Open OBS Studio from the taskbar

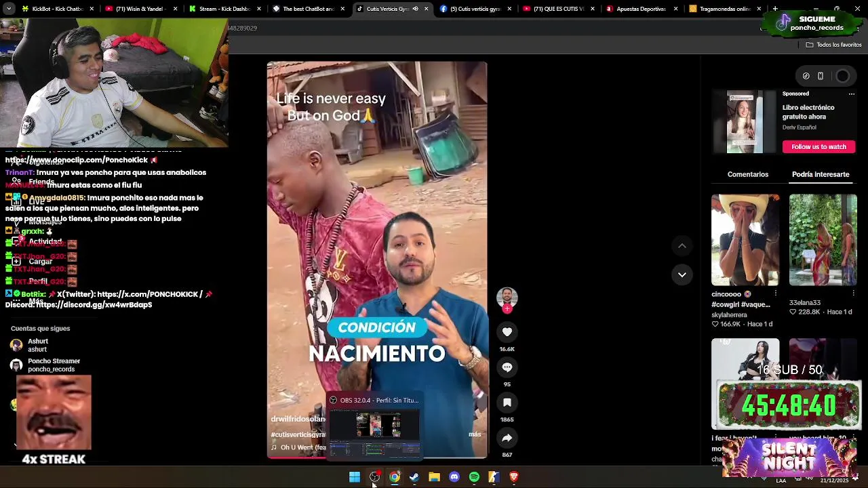click(374, 477)
